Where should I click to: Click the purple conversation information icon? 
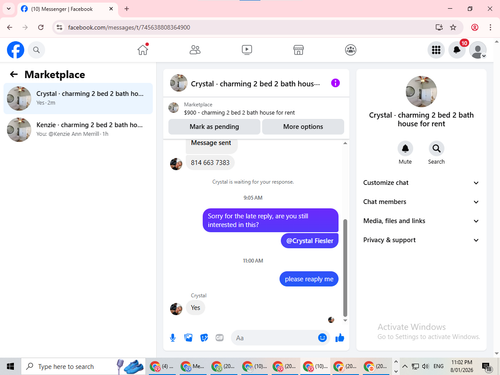[x=335, y=83]
